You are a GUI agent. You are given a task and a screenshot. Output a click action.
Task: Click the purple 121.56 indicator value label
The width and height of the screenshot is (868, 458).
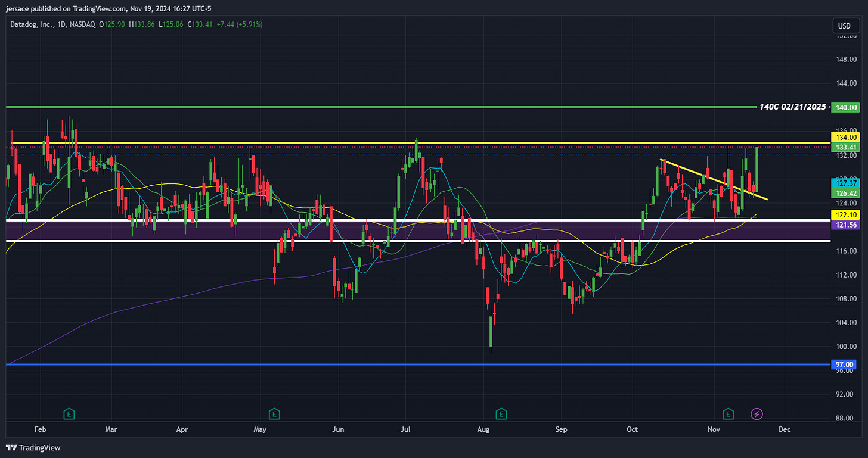[847, 224]
